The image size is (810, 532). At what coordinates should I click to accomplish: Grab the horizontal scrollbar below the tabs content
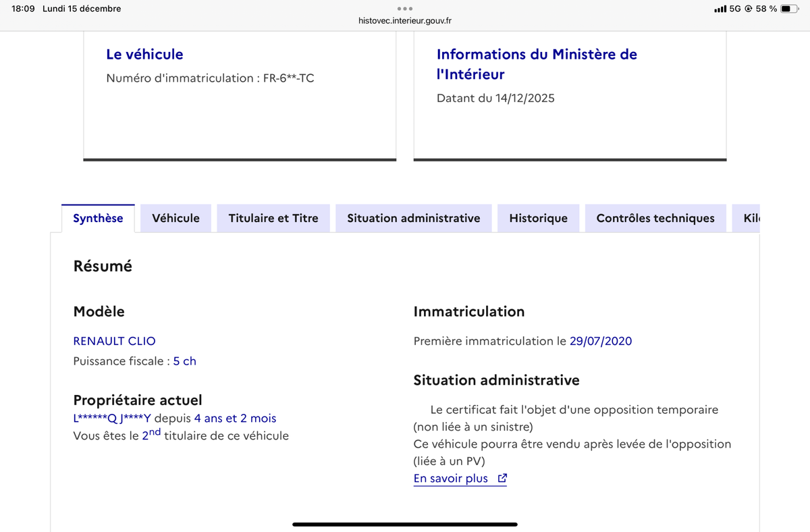[404, 523]
